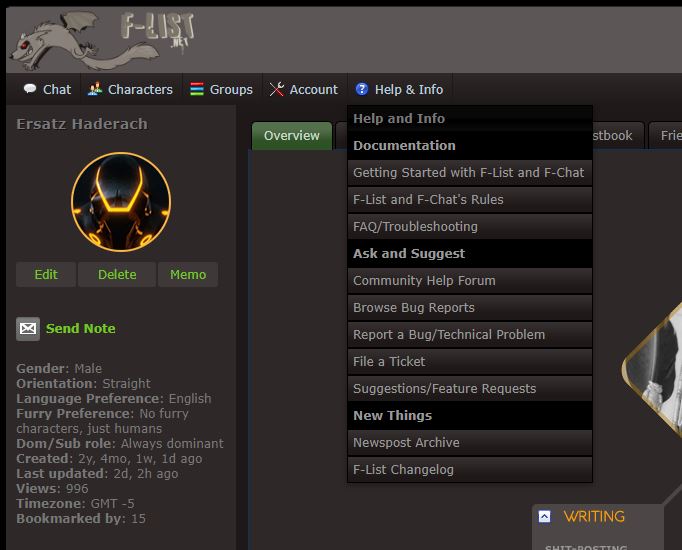This screenshot has height=550, width=682.
Task: Click the Memo button
Action: point(188,274)
